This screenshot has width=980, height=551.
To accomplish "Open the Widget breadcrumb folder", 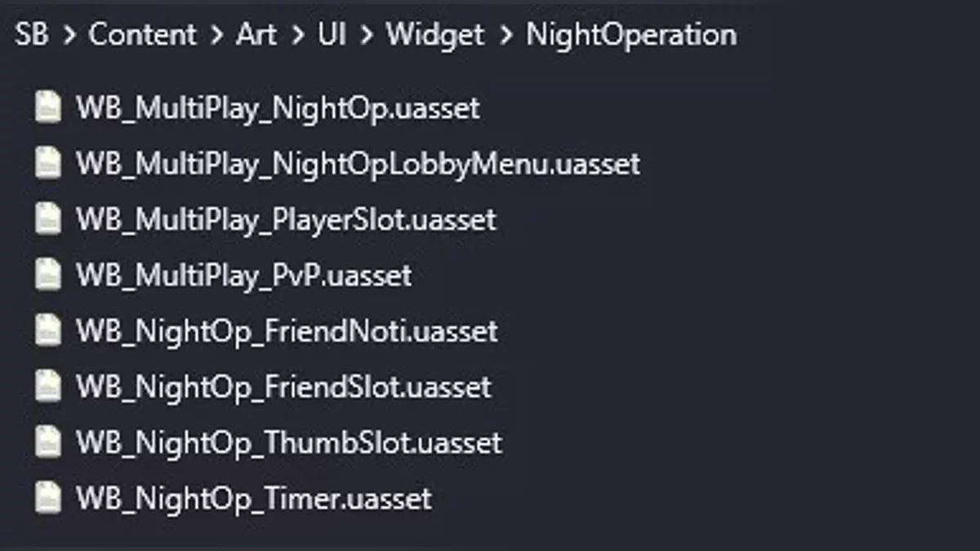I will point(434,34).
